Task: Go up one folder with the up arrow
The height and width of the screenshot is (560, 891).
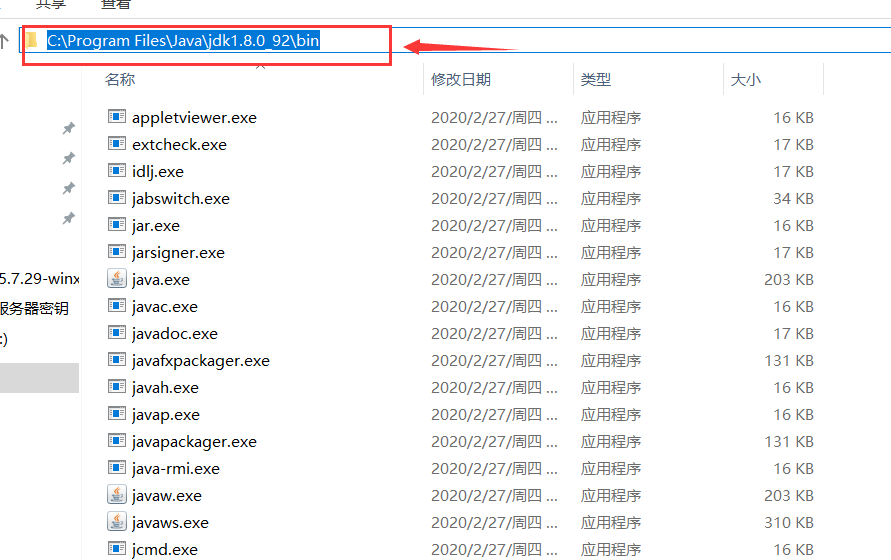Action: (x=5, y=41)
